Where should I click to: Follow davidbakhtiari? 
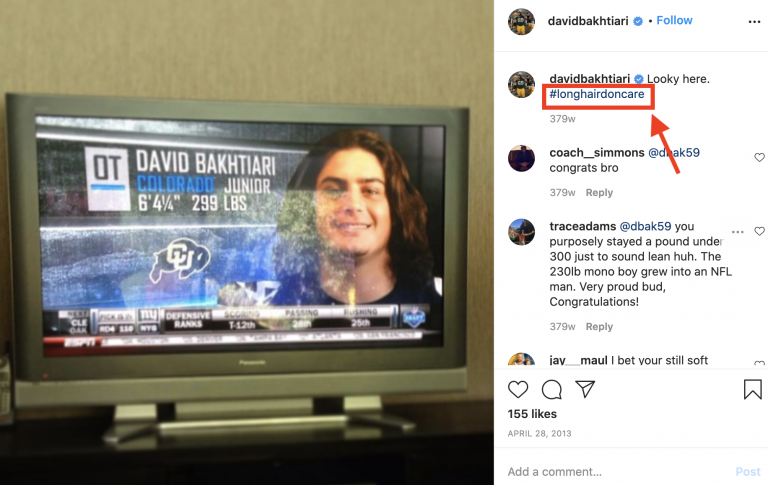[674, 21]
